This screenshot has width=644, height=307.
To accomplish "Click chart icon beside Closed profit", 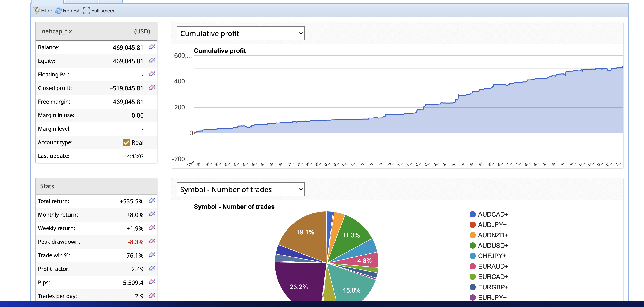I will (152, 87).
